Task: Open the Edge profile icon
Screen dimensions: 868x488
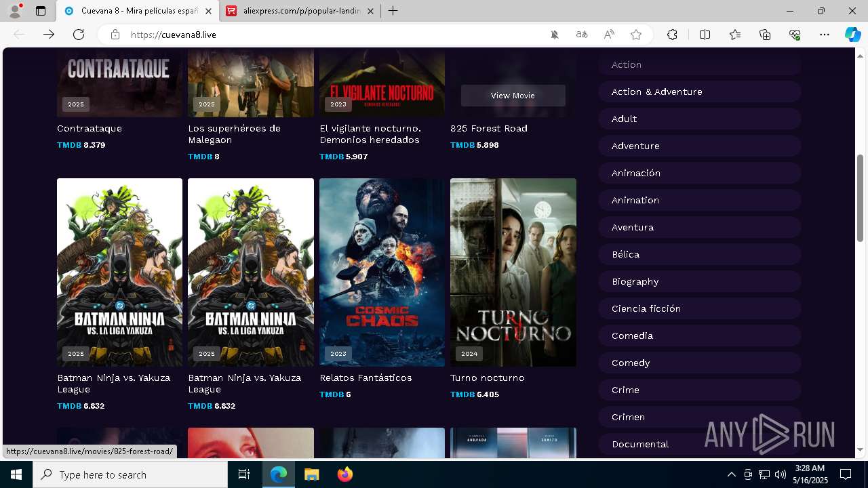Action: click(x=15, y=11)
